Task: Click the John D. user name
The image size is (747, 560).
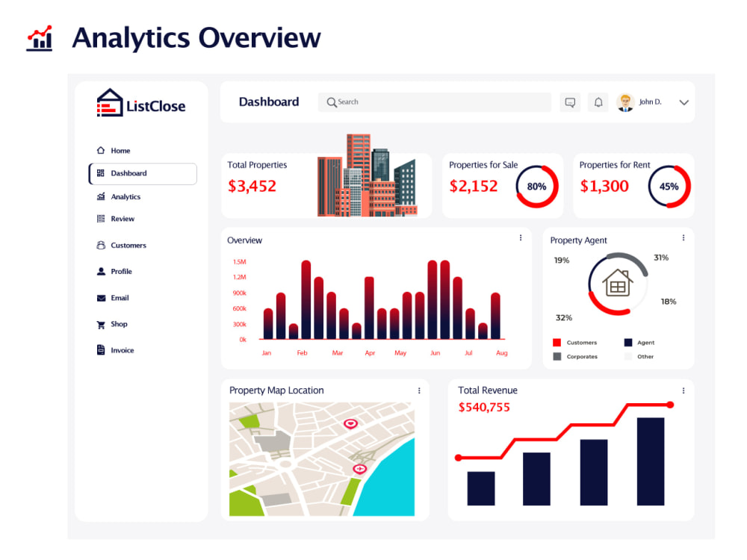Action: pyautogui.click(x=650, y=102)
